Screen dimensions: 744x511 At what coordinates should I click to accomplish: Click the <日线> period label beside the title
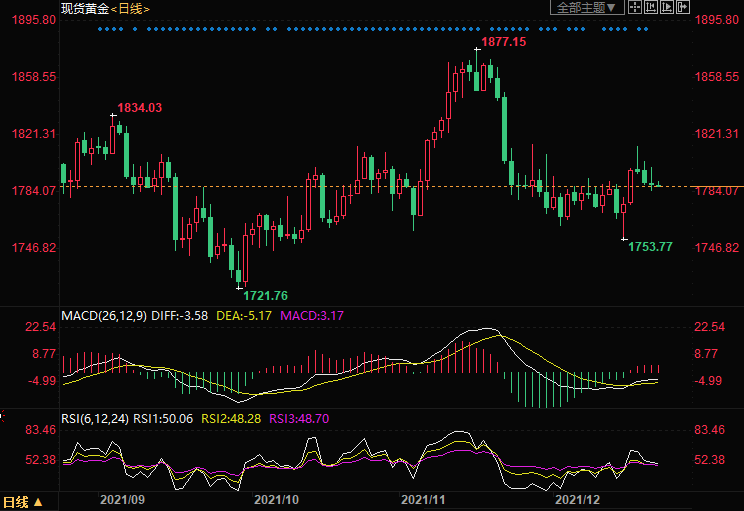point(129,8)
